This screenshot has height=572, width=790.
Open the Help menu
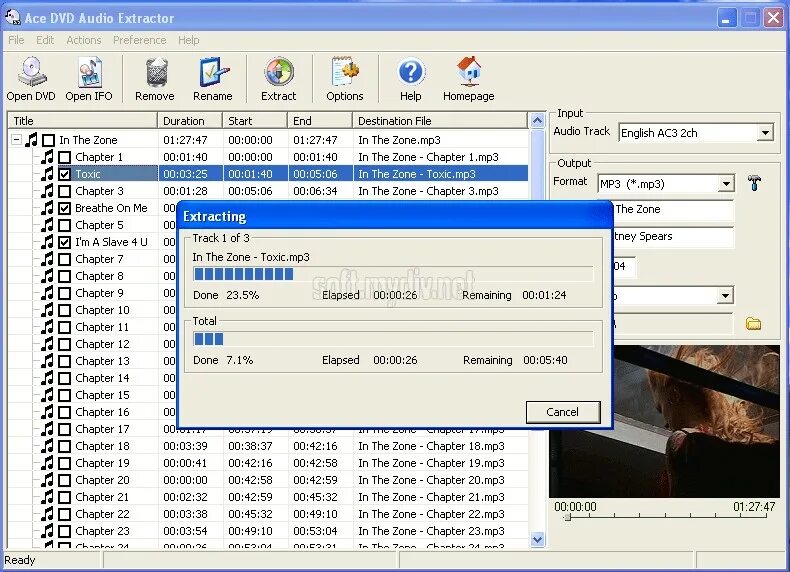point(188,40)
